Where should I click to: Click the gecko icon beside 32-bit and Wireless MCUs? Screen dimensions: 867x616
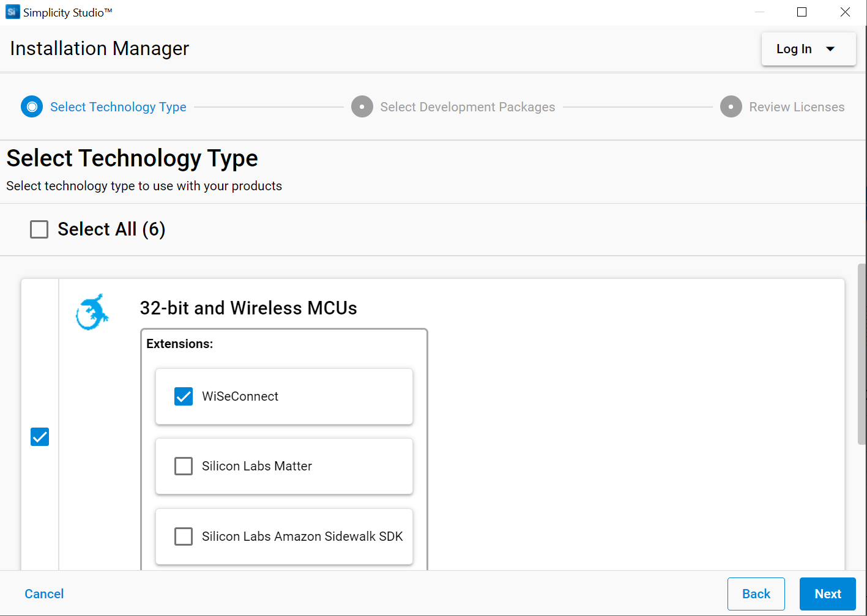coord(92,312)
